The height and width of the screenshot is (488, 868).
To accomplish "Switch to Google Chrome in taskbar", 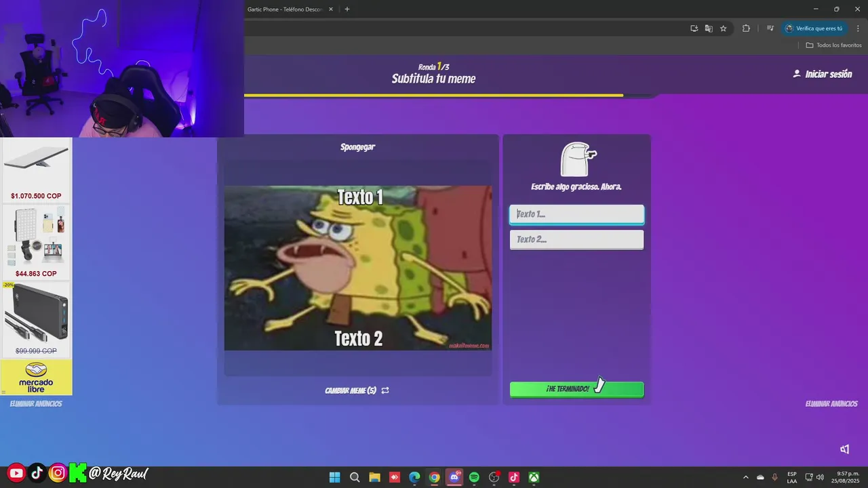I will pyautogui.click(x=435, y=477).
